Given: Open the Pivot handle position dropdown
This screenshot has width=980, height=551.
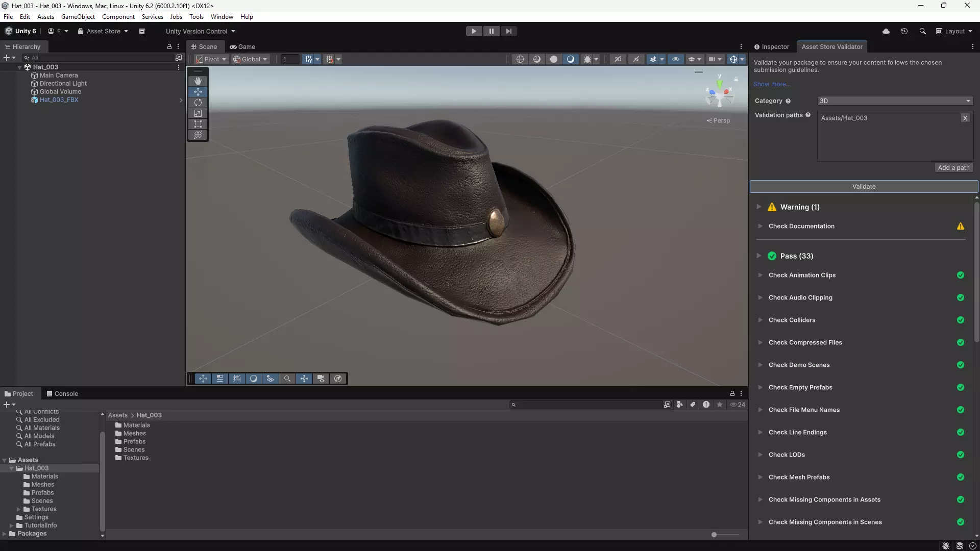Looking at the screenshot, I should pyautogui.click(x=211, y=59).
